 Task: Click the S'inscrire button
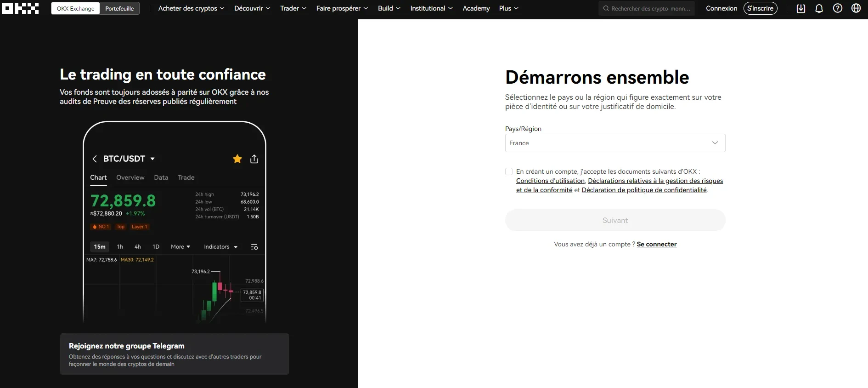[x=760, y=8]
